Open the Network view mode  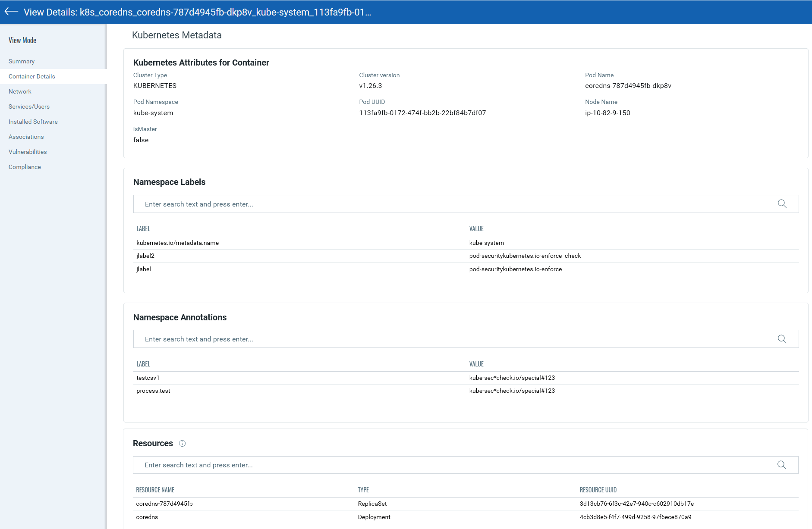[x=20, y=91]
